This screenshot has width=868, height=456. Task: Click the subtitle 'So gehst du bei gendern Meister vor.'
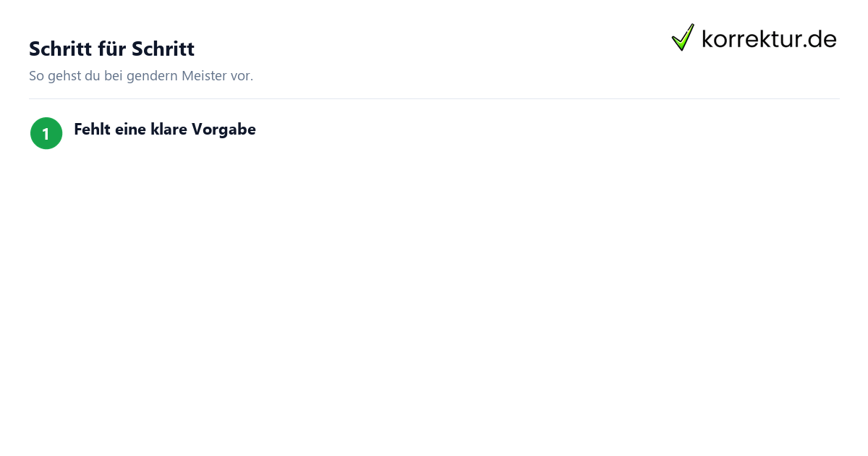141,76
